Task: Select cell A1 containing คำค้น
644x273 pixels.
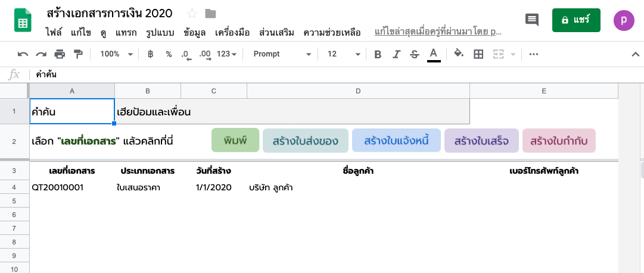Action: pyautogui.click(x=72, y=111)
